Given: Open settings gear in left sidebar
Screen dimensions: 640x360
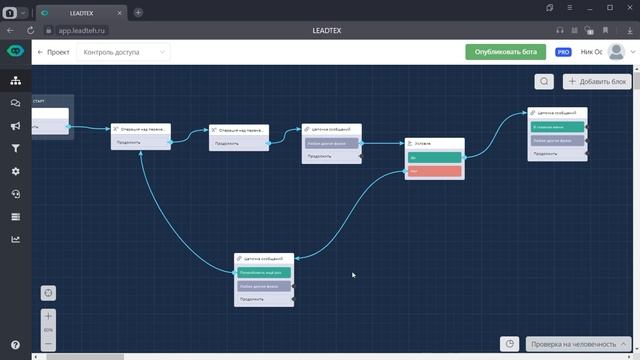Looking at the screenshot, I should (x=16, y=171).
